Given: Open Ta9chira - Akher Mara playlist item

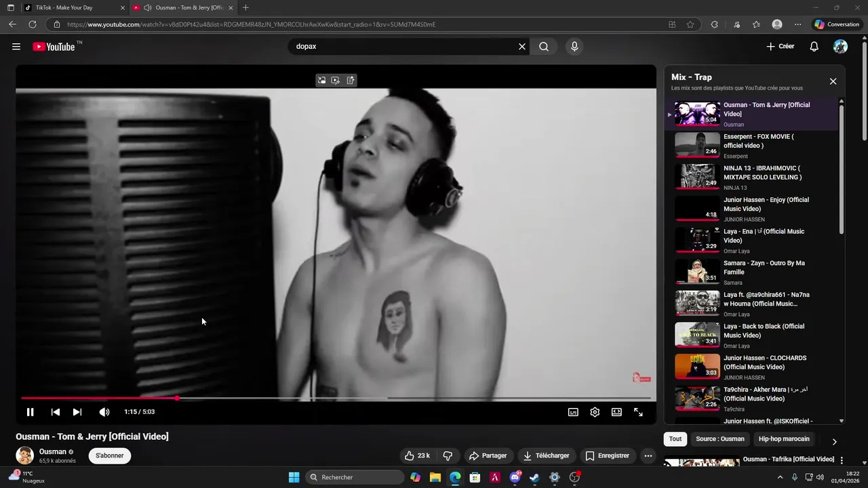Looking at the screenshot, I should 753,399.
